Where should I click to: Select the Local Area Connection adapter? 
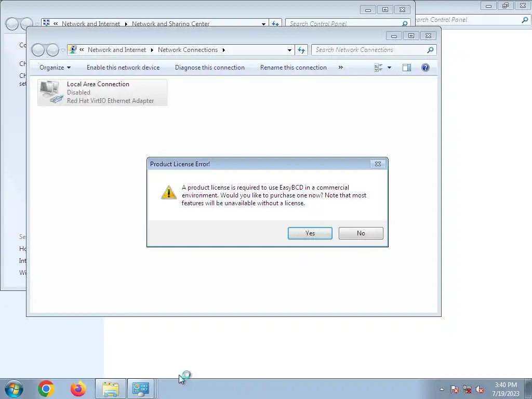[102, 92]
